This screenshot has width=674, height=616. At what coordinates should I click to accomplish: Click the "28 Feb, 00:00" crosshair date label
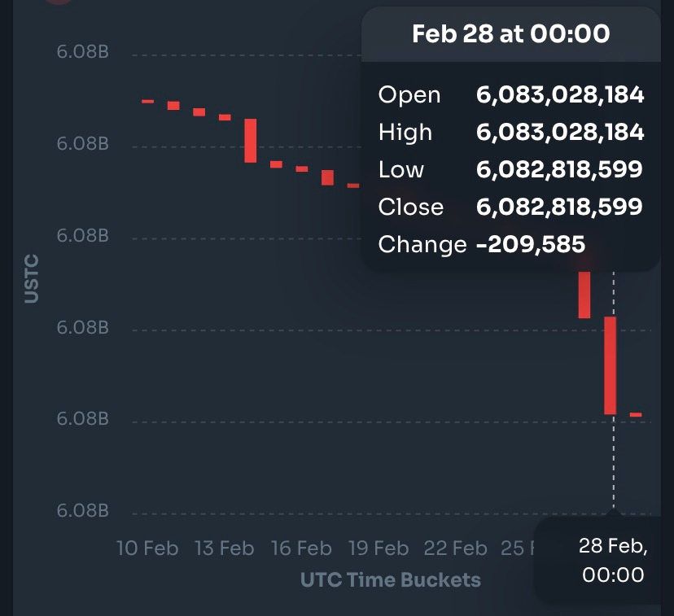click(613, 560)
